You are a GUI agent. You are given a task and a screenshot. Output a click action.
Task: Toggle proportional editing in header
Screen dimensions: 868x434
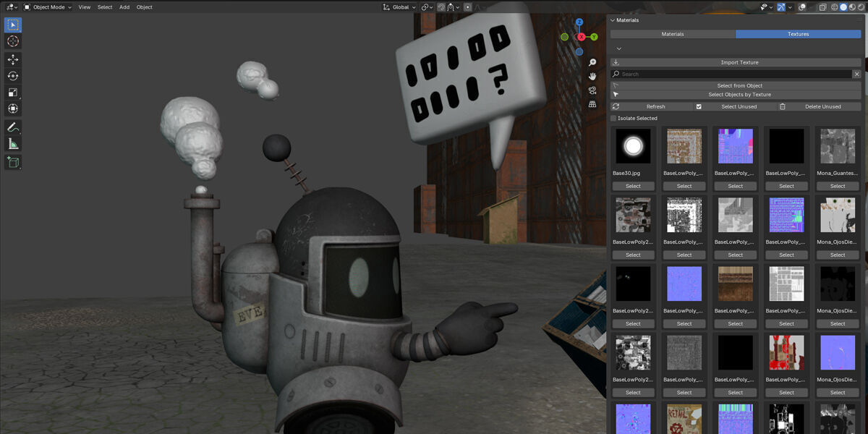(x=468, y=7)
